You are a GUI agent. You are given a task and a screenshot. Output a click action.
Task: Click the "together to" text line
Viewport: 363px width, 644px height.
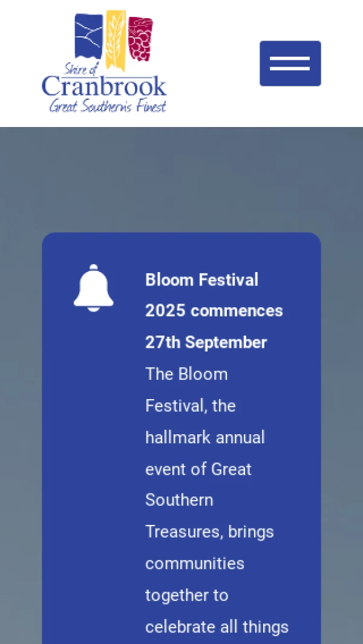(x=186, y=595)
